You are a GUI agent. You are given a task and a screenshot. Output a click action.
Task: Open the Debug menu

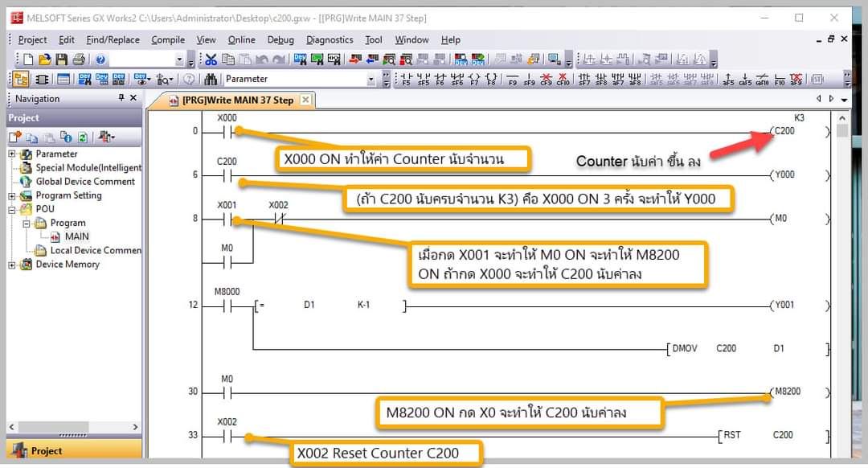click(x=280, y=40)
